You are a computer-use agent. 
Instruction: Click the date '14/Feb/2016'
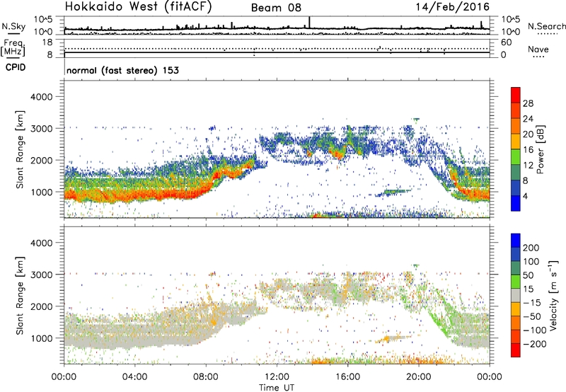pos(453,7)
